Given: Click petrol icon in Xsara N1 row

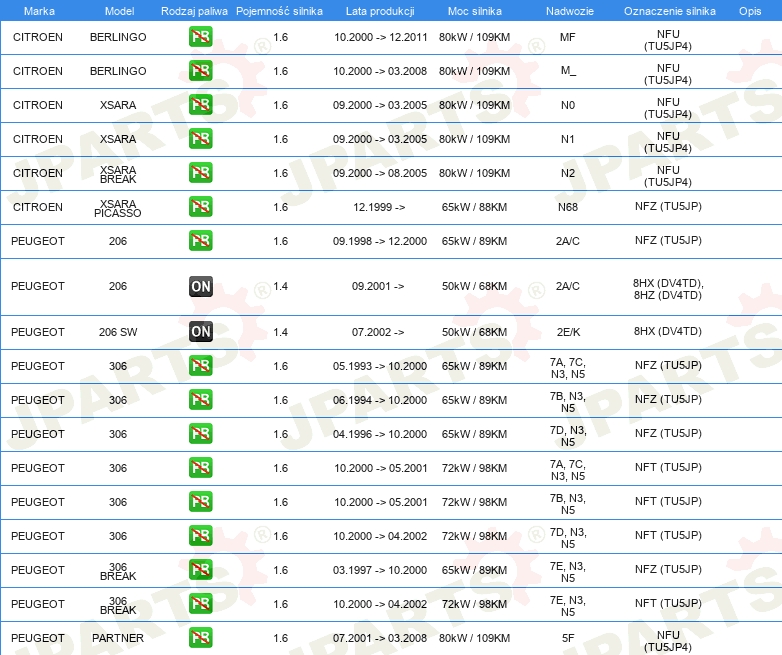Looking at the screenshot, I should tap(200, 139).
